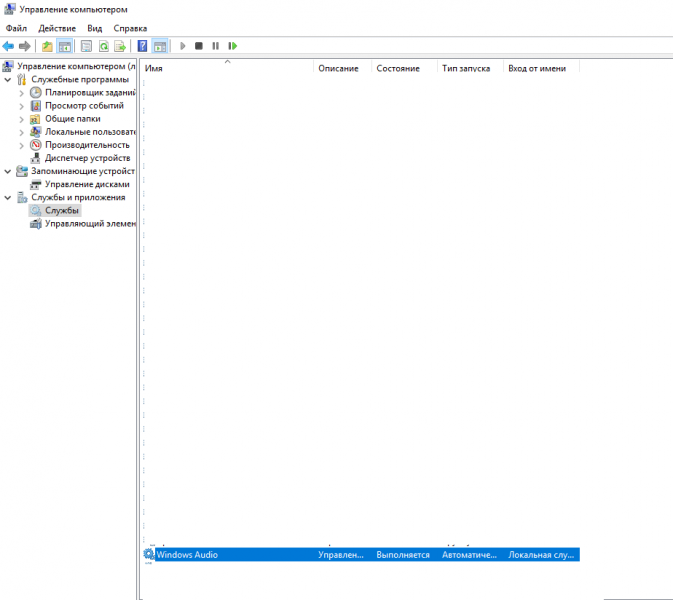Expand the Планировщик заданий tree node
This screenshot has width=673, height=600.
coord(22,93)
